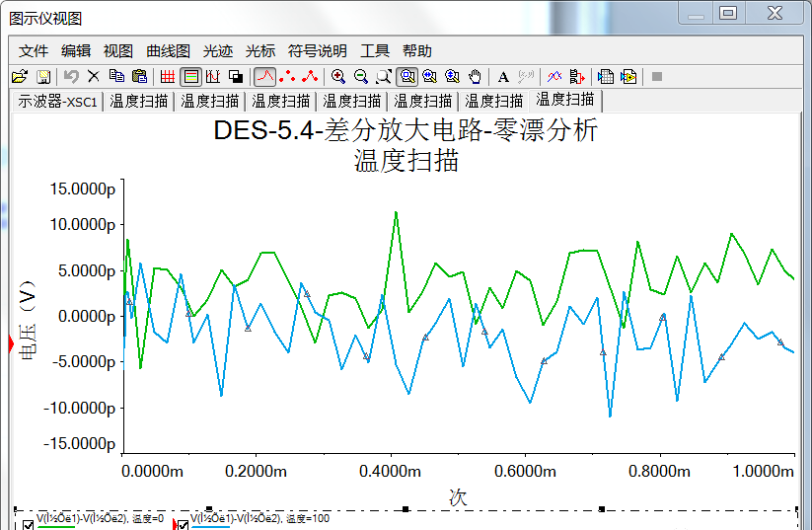Click the zoom out magnifier
This screenshot has height=530, width=812.
(361, 77)
